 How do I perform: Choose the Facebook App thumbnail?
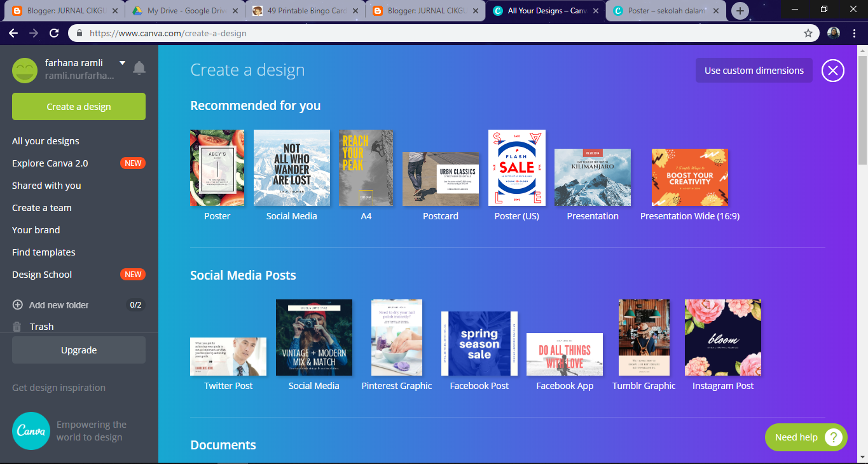click(565, 354)
